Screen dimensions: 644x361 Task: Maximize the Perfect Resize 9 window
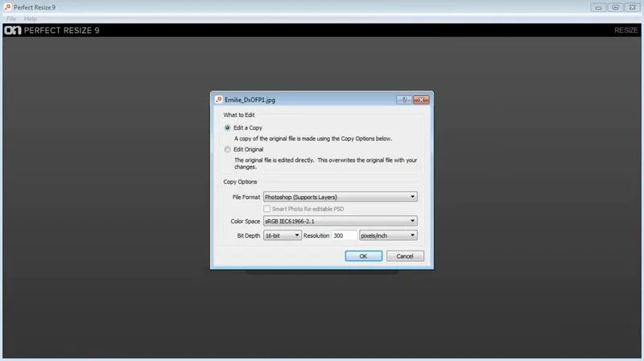(615, 7)
